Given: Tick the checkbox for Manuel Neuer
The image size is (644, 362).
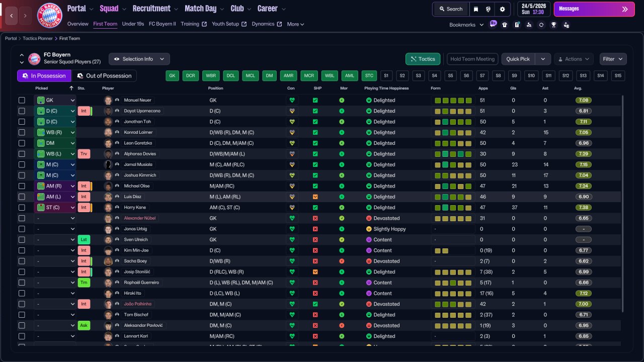Looking at the screenshot, I should click(22, 100).
